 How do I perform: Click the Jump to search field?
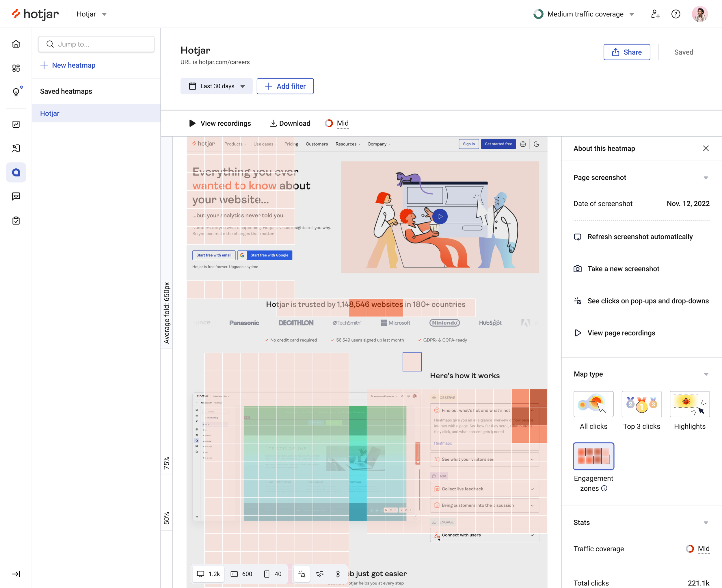[96, 44]
